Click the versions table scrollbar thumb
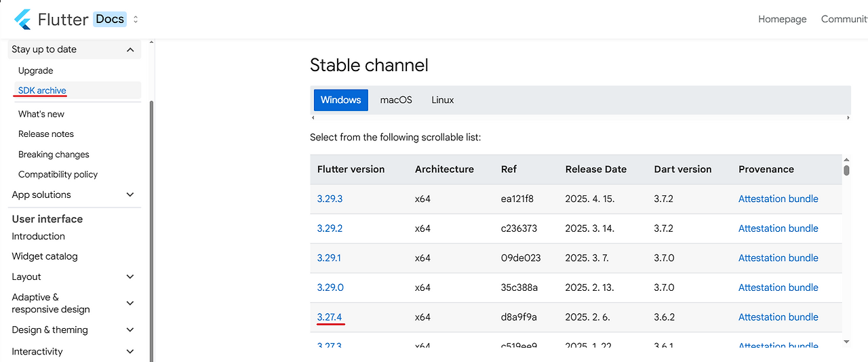This screenshot has width=868, height=362. [x=846, y=169]
